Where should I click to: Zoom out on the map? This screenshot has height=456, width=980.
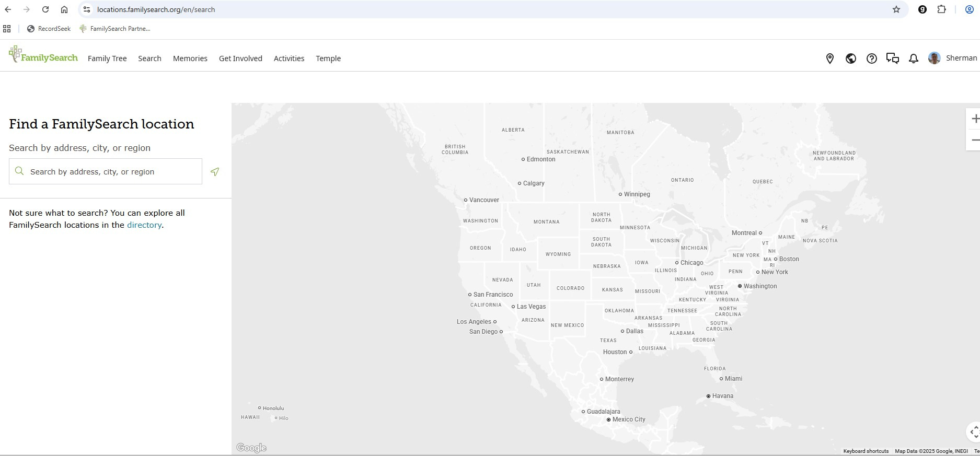tap(974, 140)
